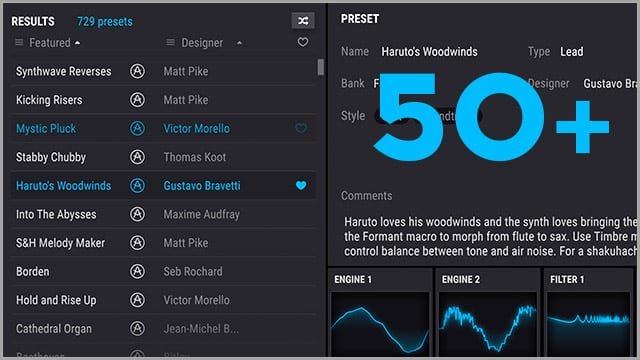This screenshot has height=360, width=640.
Task: Click Arturia logo beside Kicking Risers
Action: tap(137, 100)
